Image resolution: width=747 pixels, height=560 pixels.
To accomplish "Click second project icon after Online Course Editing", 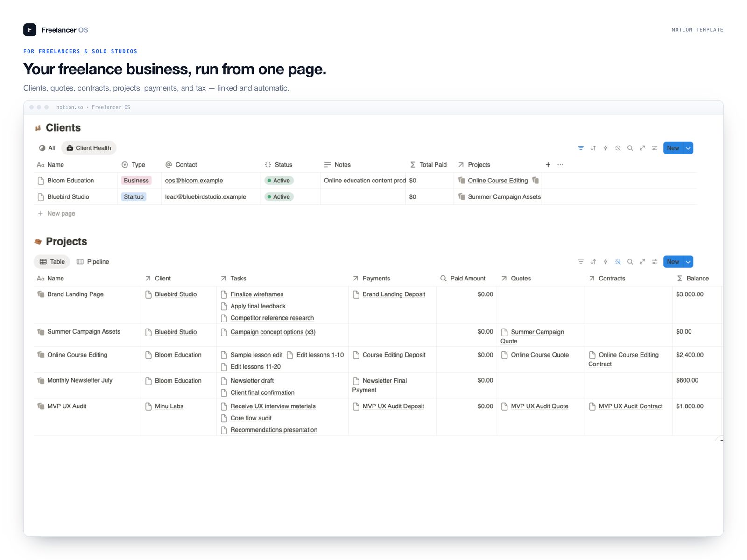I will point(536,181).
